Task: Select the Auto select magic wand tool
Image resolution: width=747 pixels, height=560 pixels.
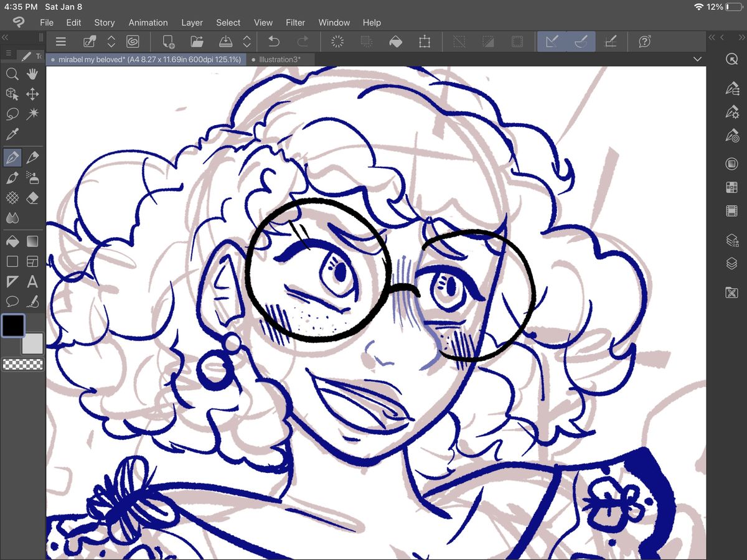Action: coord(32,114)
